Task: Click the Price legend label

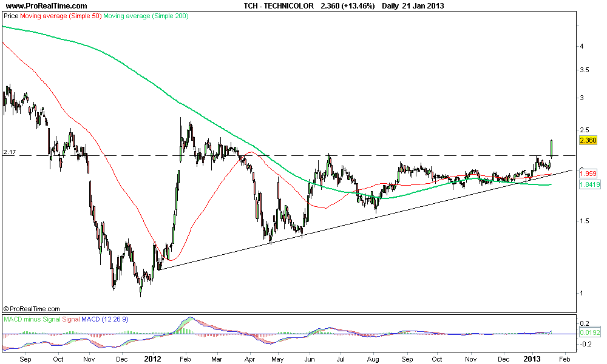Action: click(11, 16)
